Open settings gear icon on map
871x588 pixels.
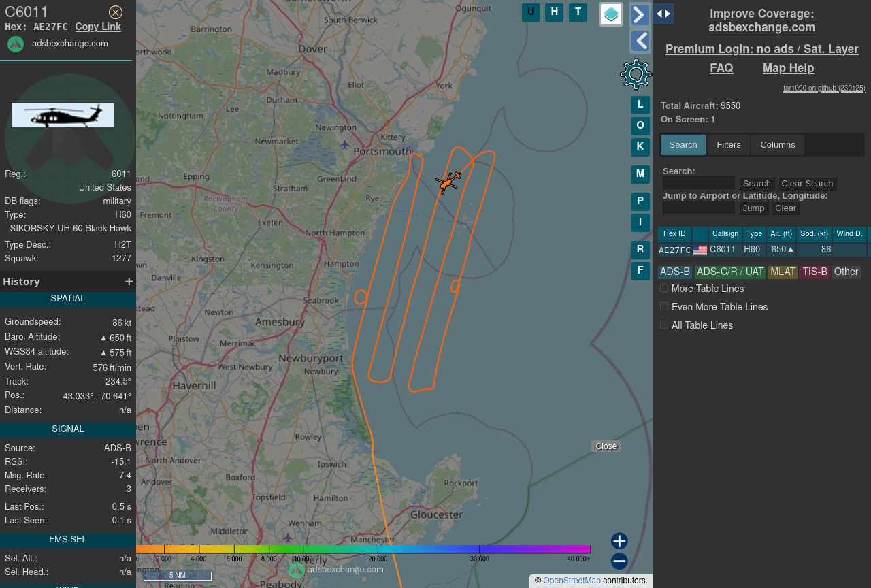[x=636, y=74]
